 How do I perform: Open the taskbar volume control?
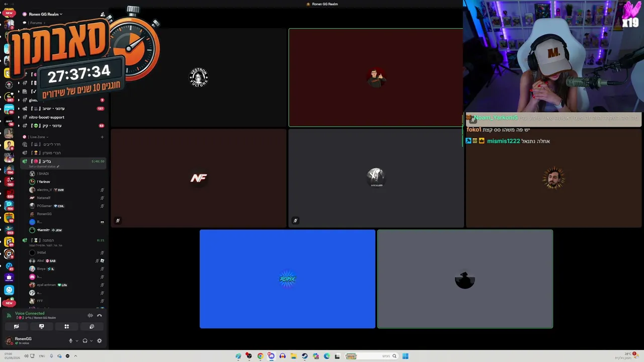(x=26, y=356)
